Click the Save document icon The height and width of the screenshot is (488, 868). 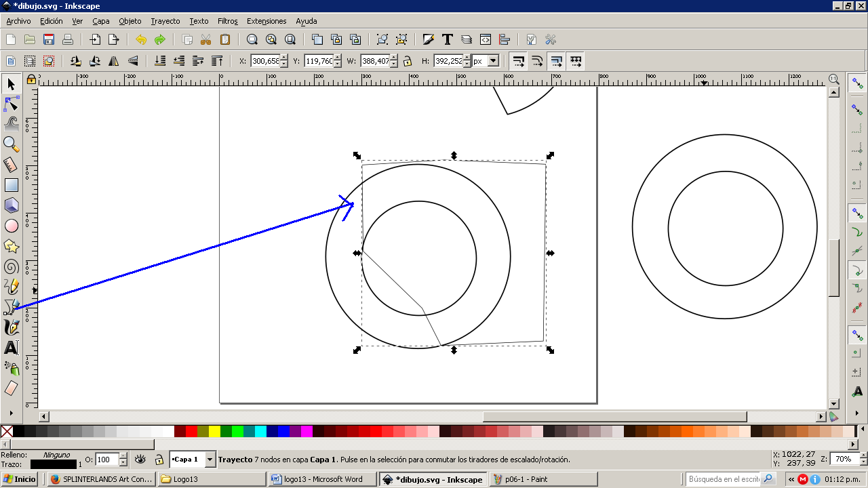pyautogui.click(x=49, y=39)
